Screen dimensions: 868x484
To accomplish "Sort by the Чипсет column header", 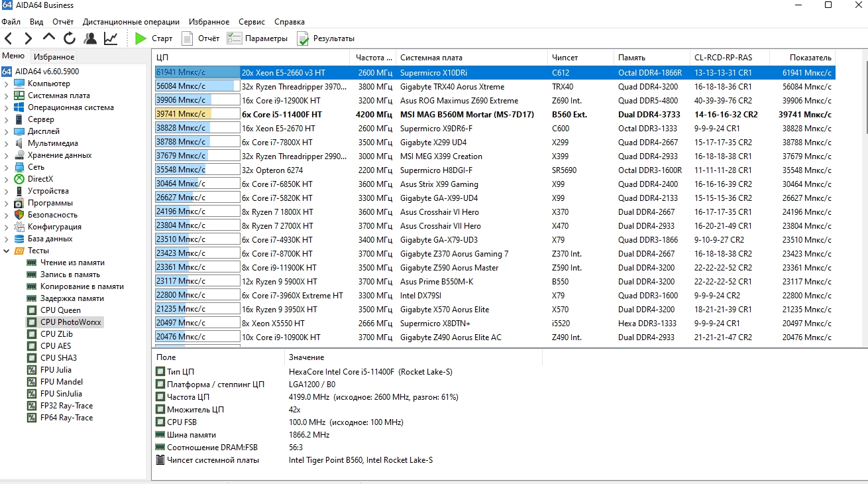I will [580, 58].
